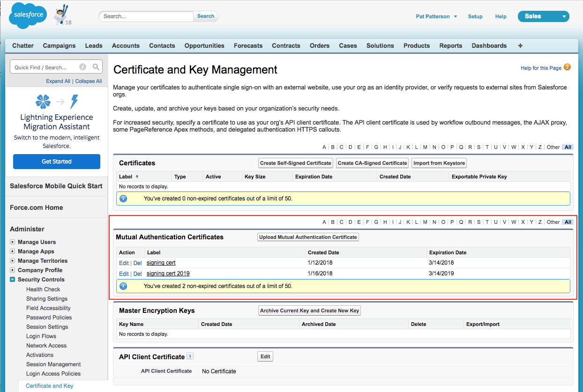The height and width of the screenshot is (392, 583).
Task: Click the Salesforce cloud logo
Action: coord(27,15)
